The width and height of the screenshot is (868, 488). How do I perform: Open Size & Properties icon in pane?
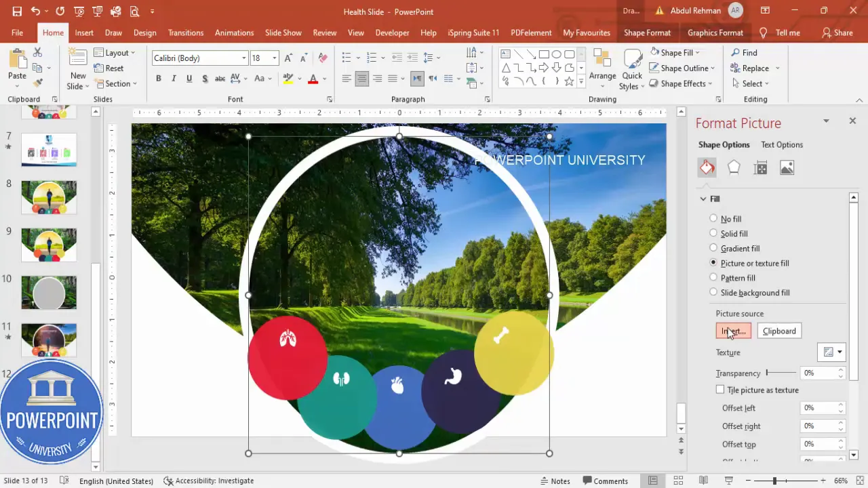pyautogui.click(x=760, y=167)
